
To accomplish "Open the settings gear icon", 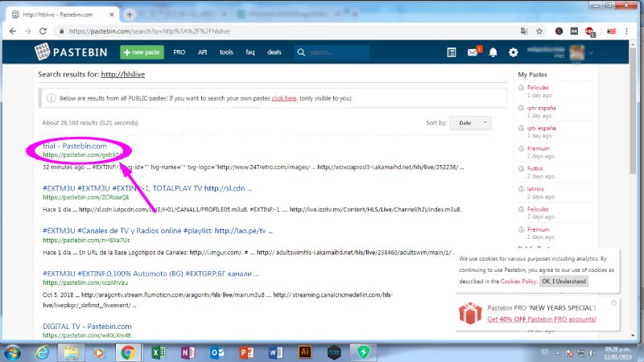I will (x=513, y=52).
